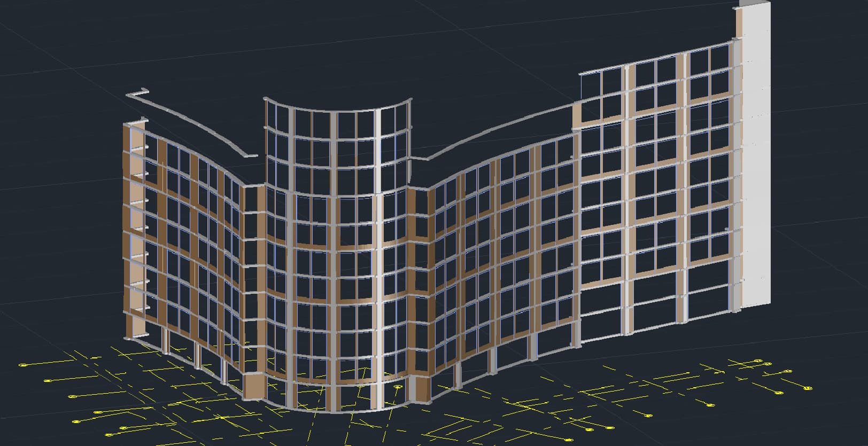Click the leftmost yellow grid bubble
This screenshot has height=446, width=868.
click(22, 365)
